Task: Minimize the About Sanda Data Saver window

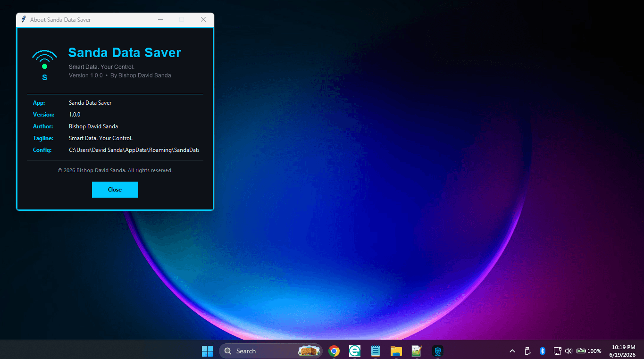Action: 160,20
